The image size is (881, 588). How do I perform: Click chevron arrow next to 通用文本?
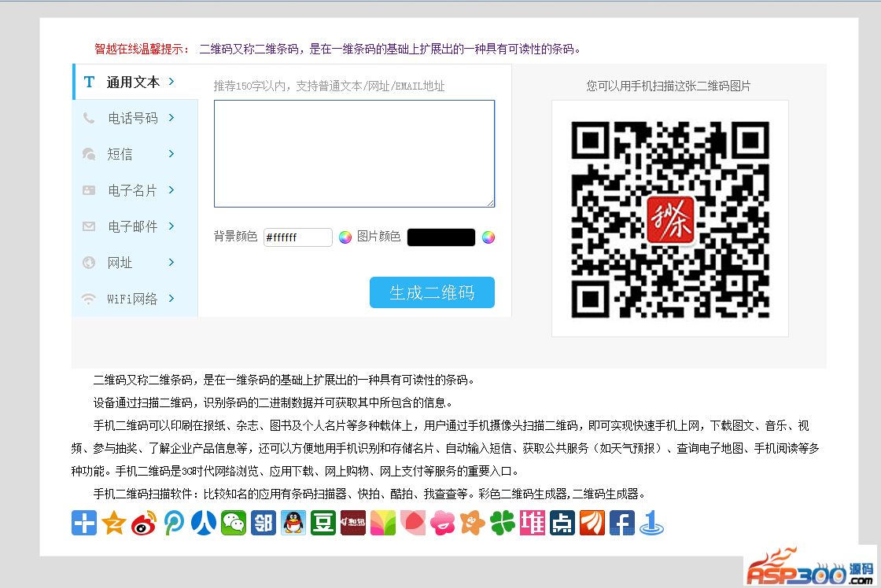point(171,82)
